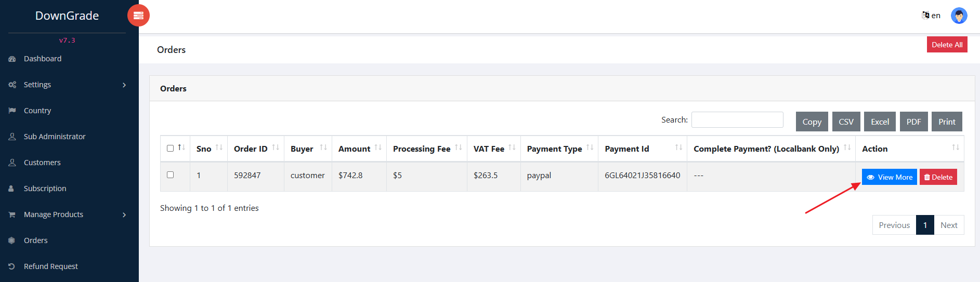This screenshot has height=282, width=980.
Task: Go to Sub Administrator page
Action: [x=55, y=137]
